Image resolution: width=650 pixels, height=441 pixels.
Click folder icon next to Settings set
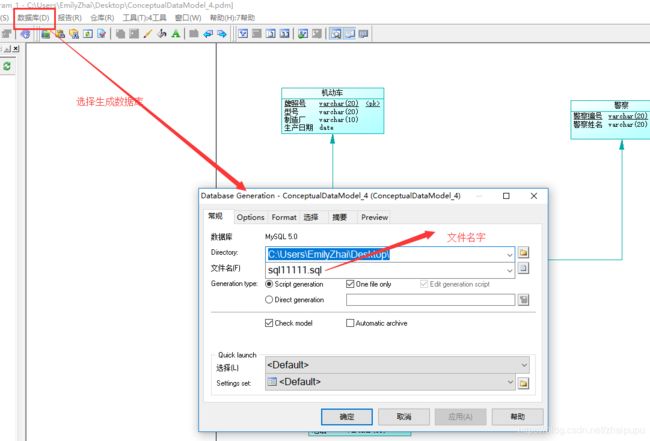pos(523,383)
